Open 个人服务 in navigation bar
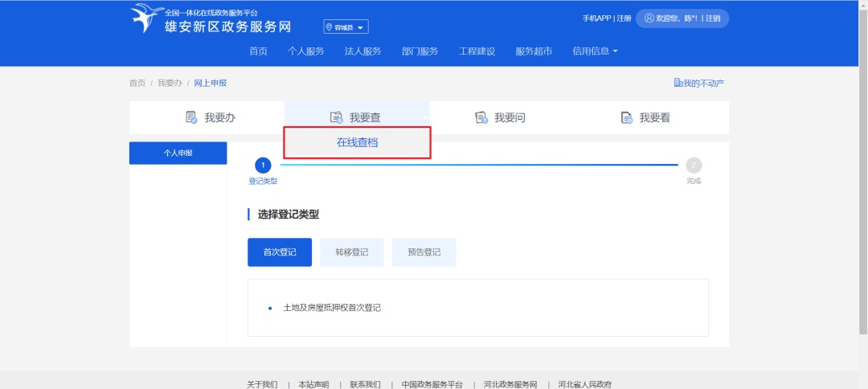Screen dimensions: 868x389 [x=305, y=51]
